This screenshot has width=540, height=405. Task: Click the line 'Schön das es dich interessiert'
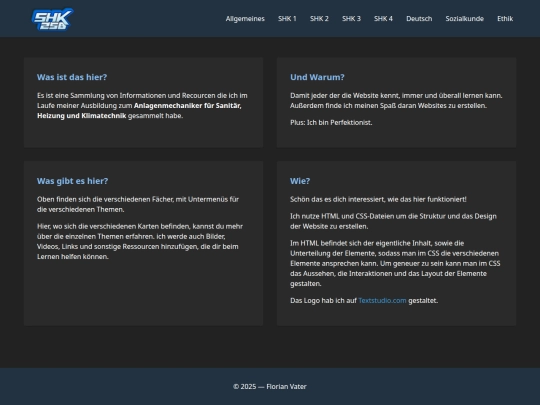(378, 199)
